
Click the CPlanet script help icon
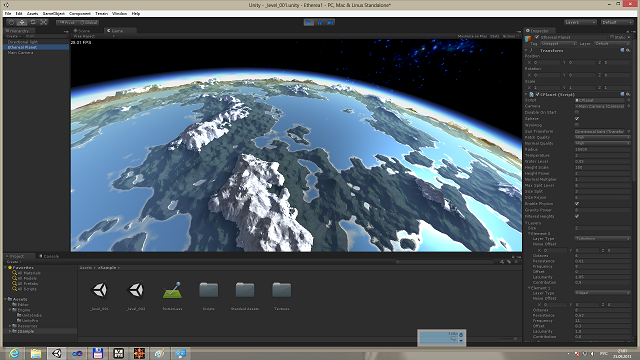(622, 94)
